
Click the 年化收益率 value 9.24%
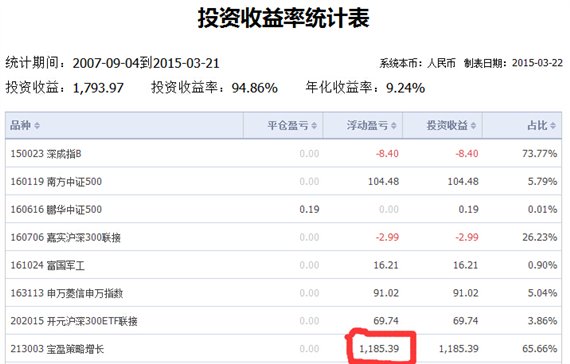pyautogui.click(x=405, y=88)
